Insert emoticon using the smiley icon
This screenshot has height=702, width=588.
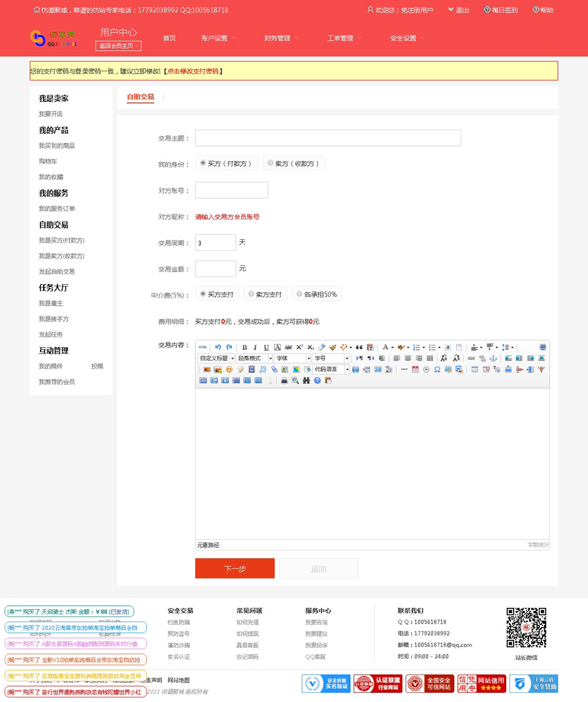(x=229, y=369)
